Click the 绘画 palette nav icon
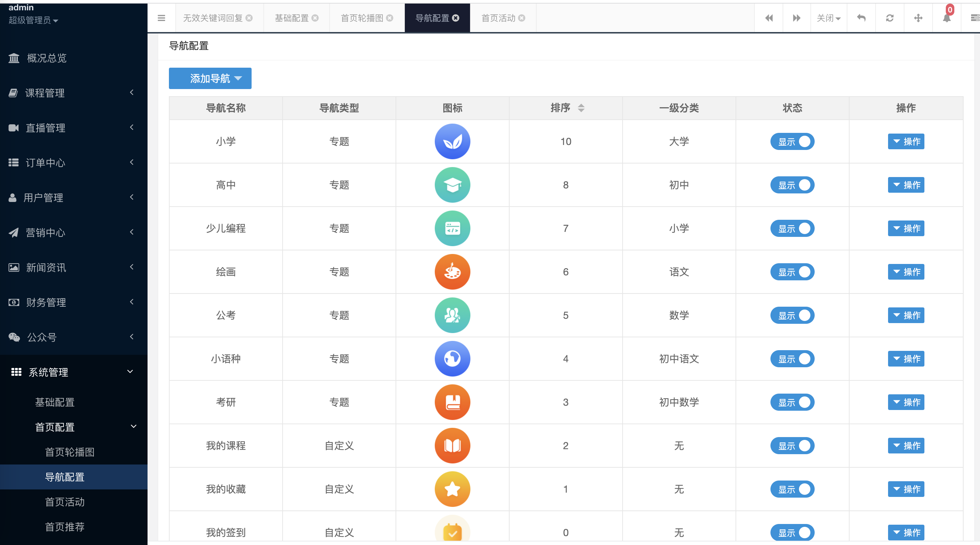Screen dimensions: 980x545 (452, 271)
